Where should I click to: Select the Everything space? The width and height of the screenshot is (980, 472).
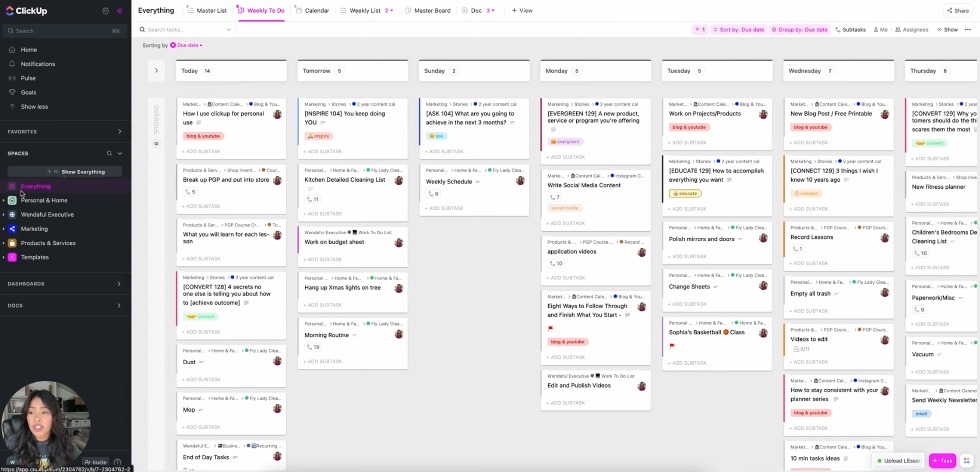pyautogui.click(x=36, y=186)
